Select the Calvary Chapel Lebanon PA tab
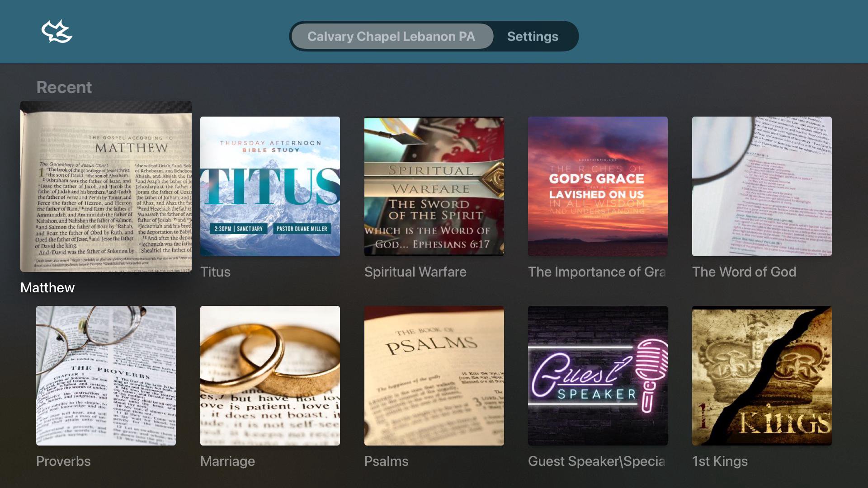The image size is (868, 488). (x=392, y=36)
